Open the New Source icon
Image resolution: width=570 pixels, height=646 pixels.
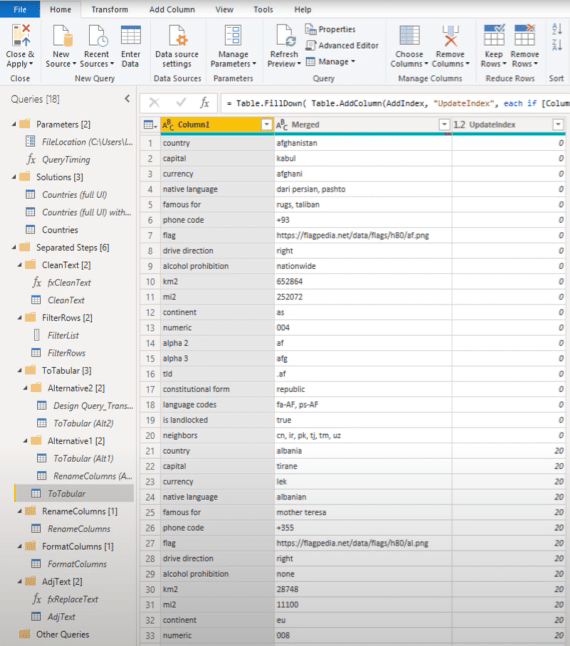(62, 36)
